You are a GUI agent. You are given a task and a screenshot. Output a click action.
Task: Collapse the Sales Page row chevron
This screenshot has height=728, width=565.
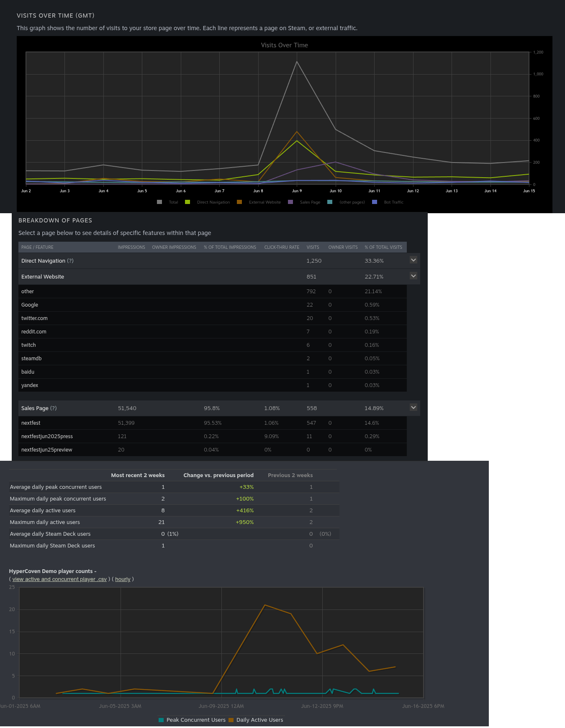[x=413, y=408]
